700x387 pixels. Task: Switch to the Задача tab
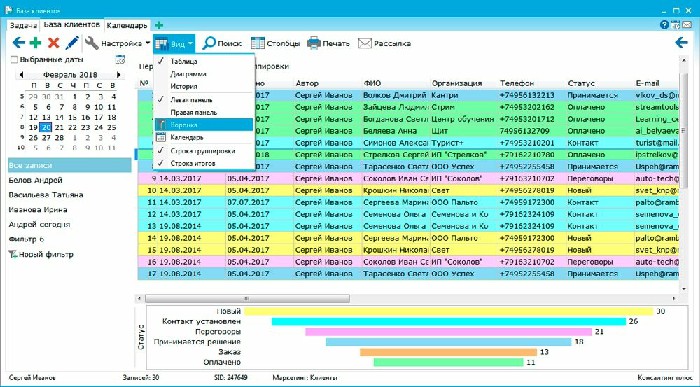point(23,25)
